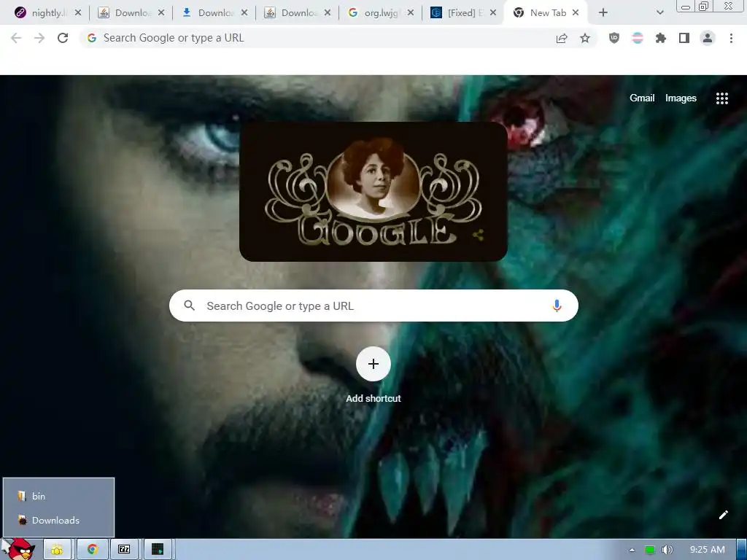Click the striped flag extension icon

[x=638, y=38]
